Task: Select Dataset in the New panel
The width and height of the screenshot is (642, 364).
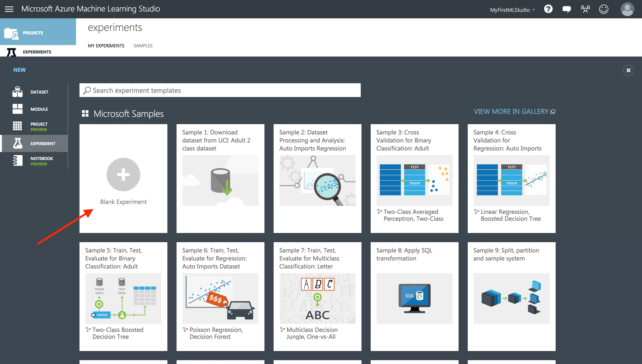Action: (34, 92)
